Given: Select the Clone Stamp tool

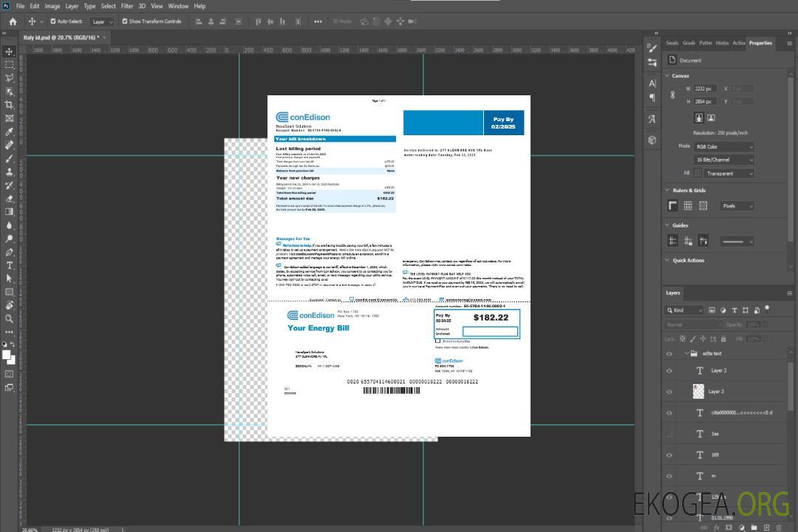Looking at the screenshot, I should [x=9, y=172].
